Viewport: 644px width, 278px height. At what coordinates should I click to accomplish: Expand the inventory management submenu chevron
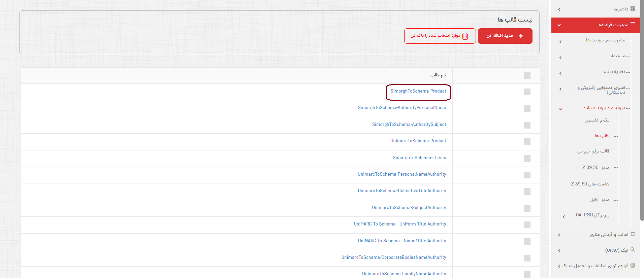tap(560, 42)
